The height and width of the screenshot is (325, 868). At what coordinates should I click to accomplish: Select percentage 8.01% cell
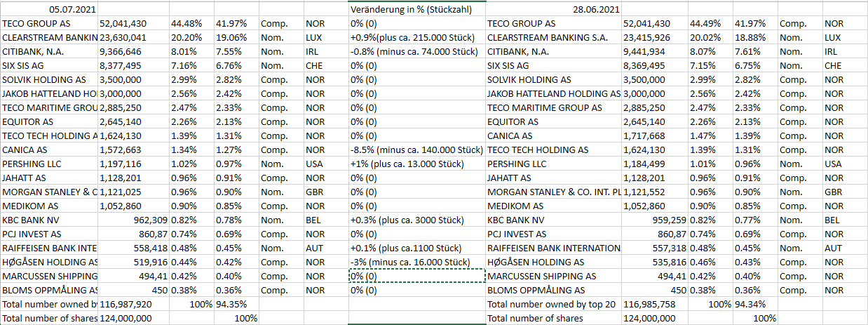click(191, 51)
